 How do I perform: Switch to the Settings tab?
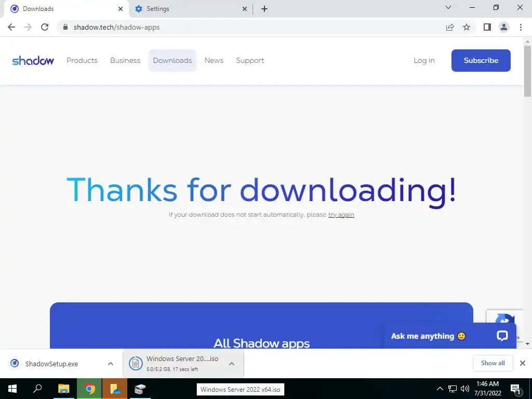coord(191,9)
